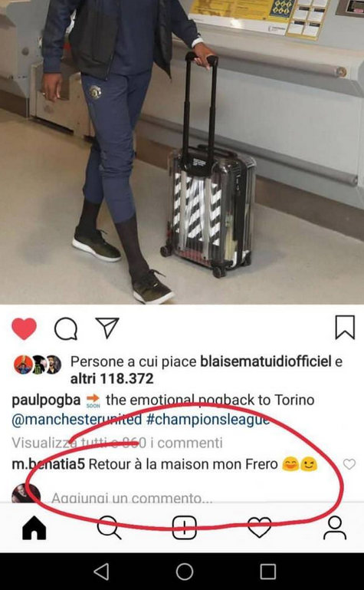Share post with paper plane icon
Screen dimensions: 364x590
(107, 328)
